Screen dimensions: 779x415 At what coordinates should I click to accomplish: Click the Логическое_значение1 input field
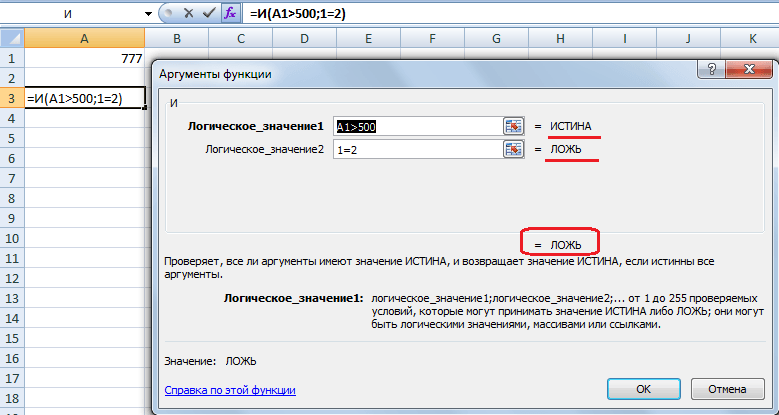[418, 127]
